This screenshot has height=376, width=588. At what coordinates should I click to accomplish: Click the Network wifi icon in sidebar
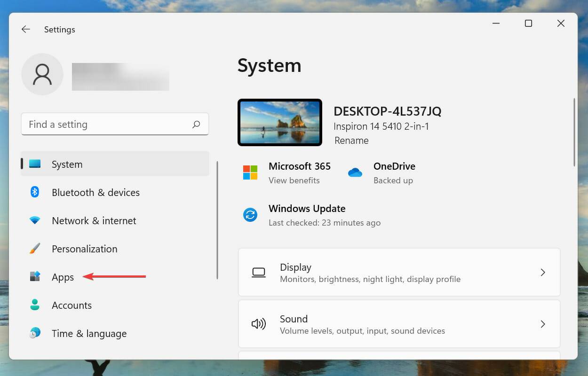point(35,220)
